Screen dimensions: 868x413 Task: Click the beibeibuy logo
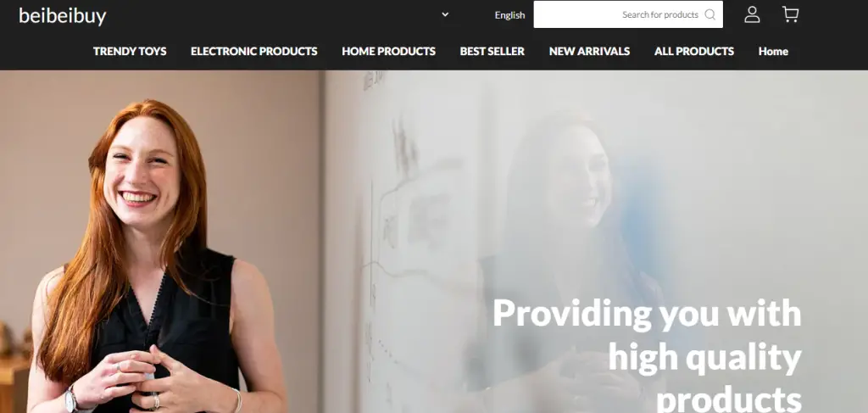point(63,15)
